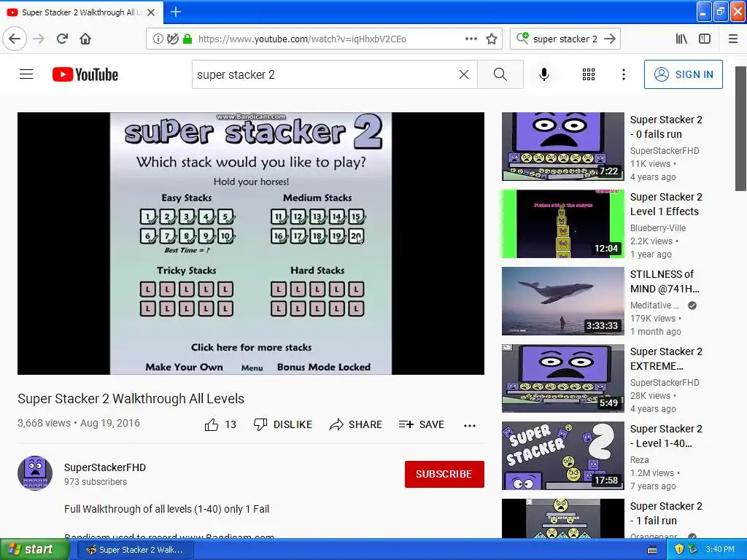Image resolution: width=747 pixels, height=560 pixels.
Task: Click the browser search box text super stacker 2
Action: [x=565, y=39]
